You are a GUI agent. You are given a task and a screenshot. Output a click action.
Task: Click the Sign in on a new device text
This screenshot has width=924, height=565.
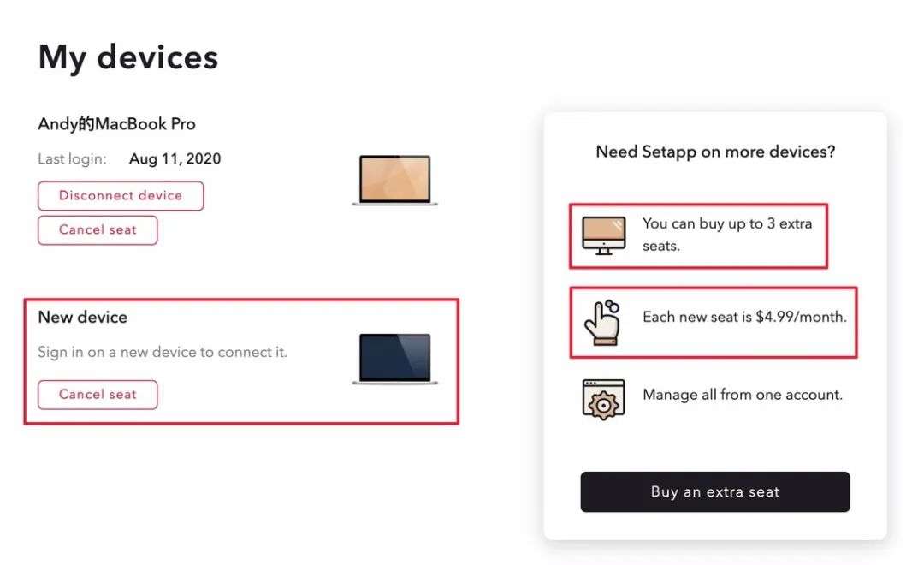click(163, 352)
